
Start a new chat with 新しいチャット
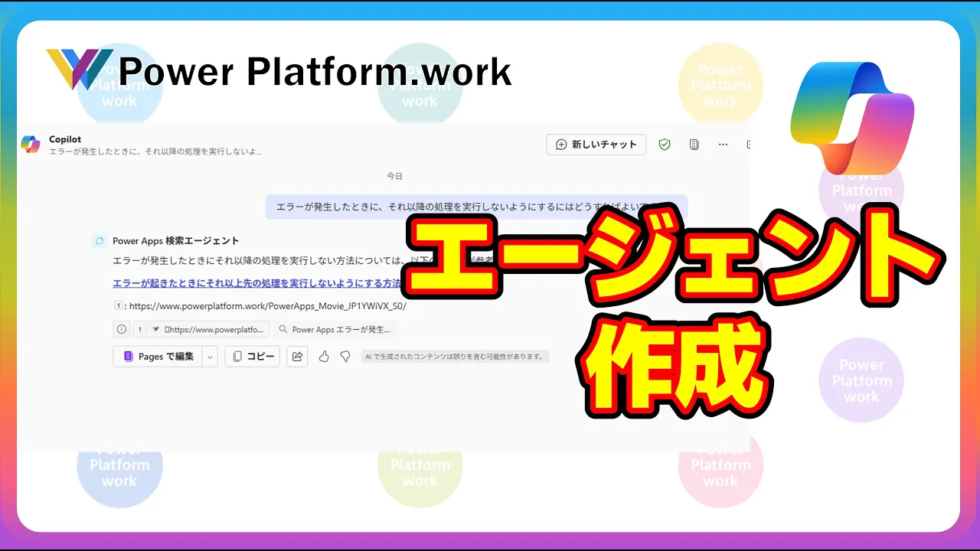click(x=596, y=145)
